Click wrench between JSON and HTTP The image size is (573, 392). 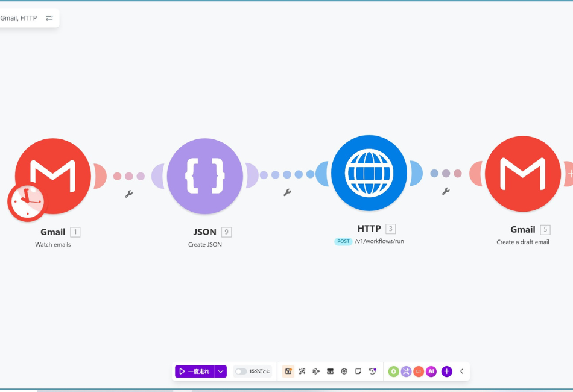coord(287,192)
